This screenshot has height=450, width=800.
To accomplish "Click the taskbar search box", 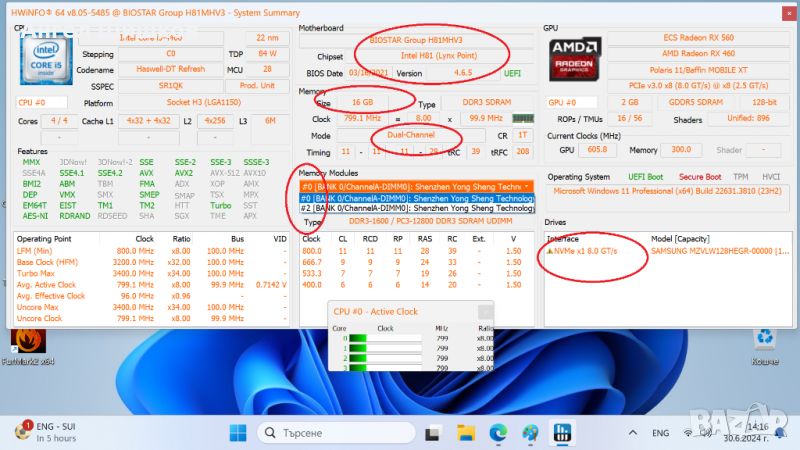I will pyautogui.click(x=336, y=433).
